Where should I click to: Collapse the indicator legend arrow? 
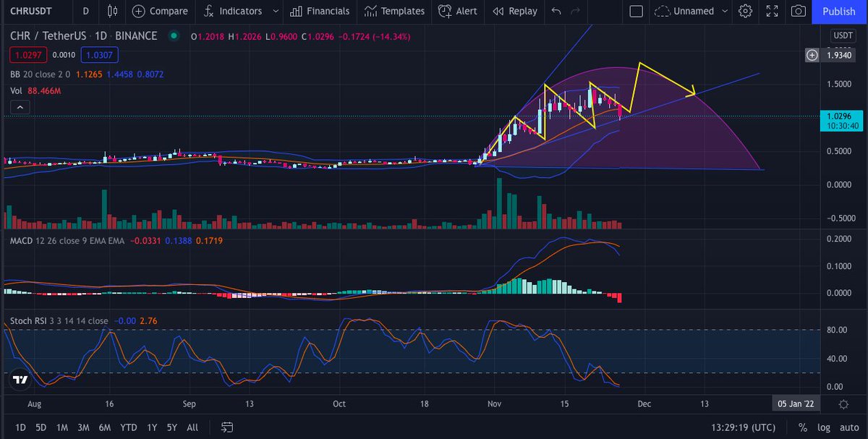tap(20, 107)
